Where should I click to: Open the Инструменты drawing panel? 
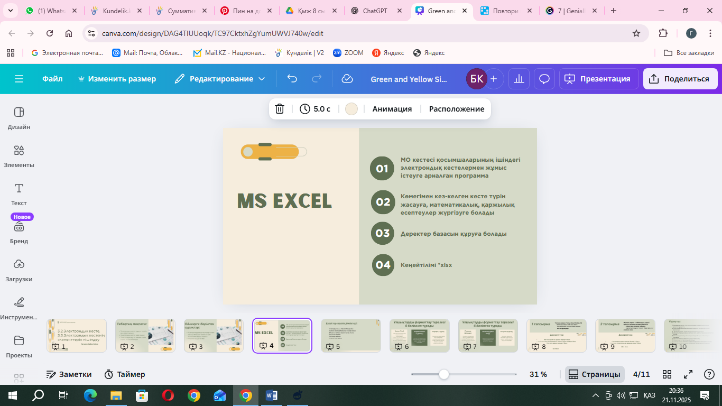pos(19,308)
